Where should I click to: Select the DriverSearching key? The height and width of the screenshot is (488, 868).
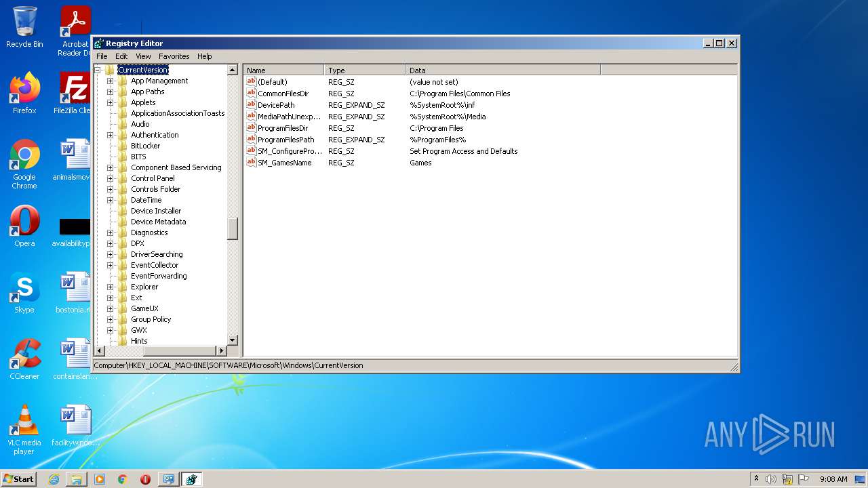[157, 254]
